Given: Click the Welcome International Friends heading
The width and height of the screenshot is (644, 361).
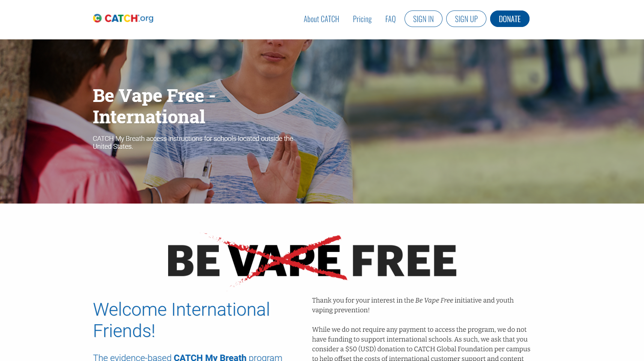Looking at the screenshot, I should coord(181,320).
